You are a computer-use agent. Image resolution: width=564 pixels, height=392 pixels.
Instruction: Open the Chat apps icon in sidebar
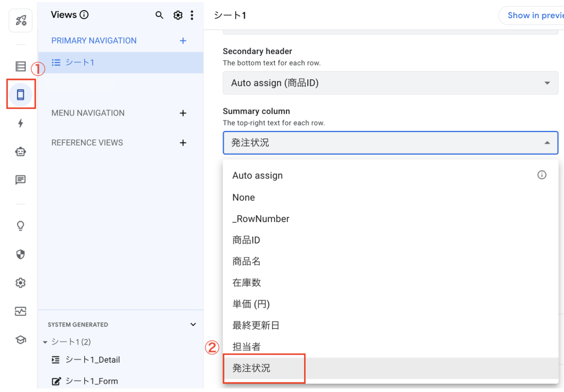[x=20, y=180]
